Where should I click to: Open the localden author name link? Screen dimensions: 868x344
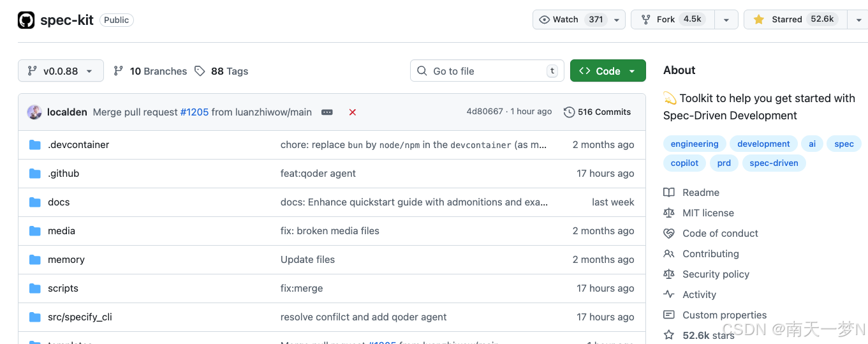[x=67, y=112]
